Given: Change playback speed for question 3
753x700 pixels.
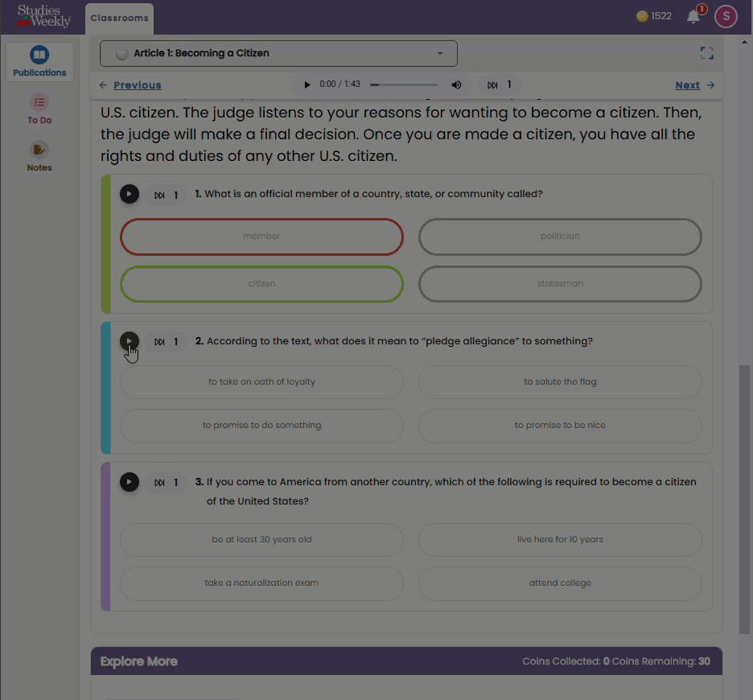Looking at the screenshot, I should point(167,483).
